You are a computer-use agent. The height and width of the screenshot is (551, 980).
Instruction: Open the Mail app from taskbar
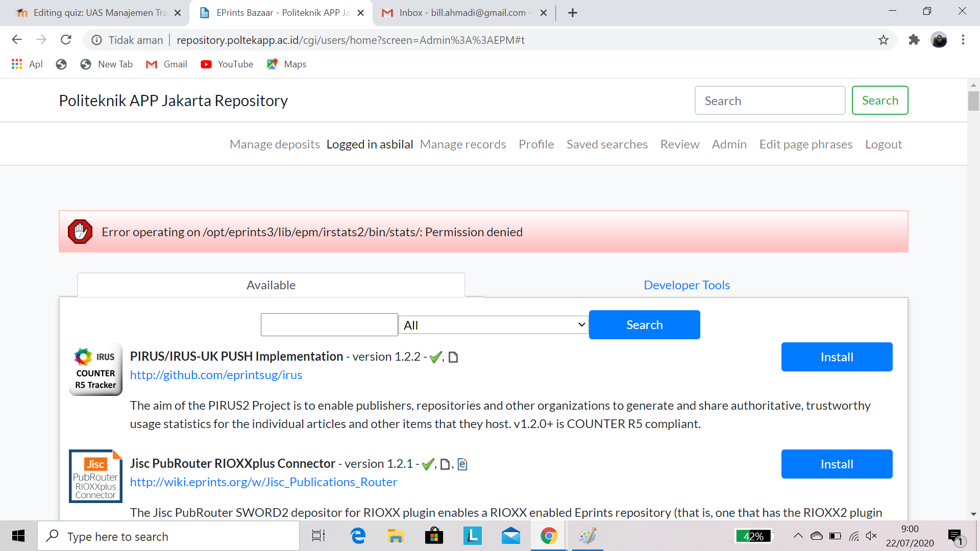(x=510, y=536)
